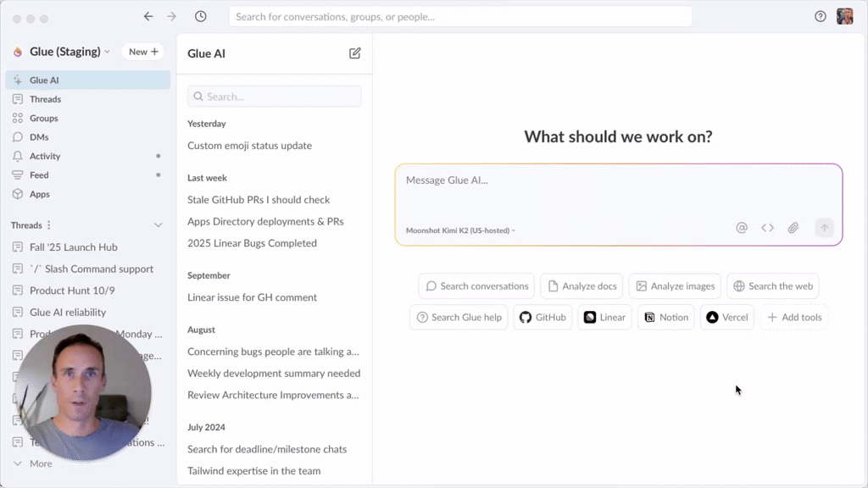Click the compose new chat icon
The image size is (868, 488).
click(x=355, y=53)
